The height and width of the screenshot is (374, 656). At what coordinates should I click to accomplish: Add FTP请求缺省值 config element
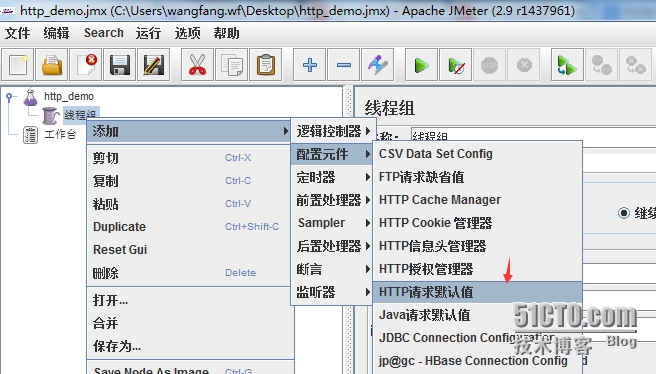pyautogui.click(x=477, y=177)
